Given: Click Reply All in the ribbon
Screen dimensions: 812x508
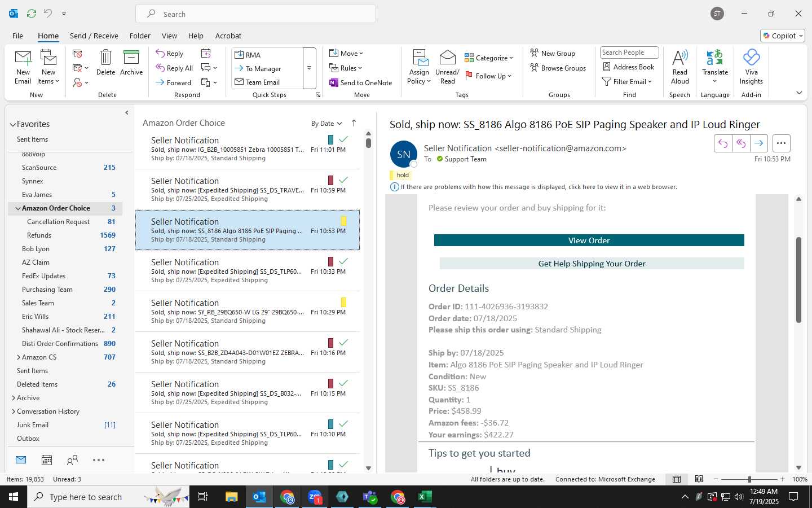Looking at the screenshot, I should [175, 68].
